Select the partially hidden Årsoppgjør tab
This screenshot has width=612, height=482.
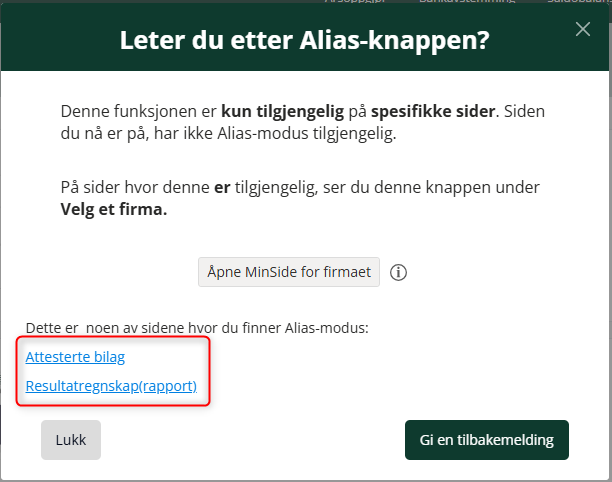(x=355, y=2)
